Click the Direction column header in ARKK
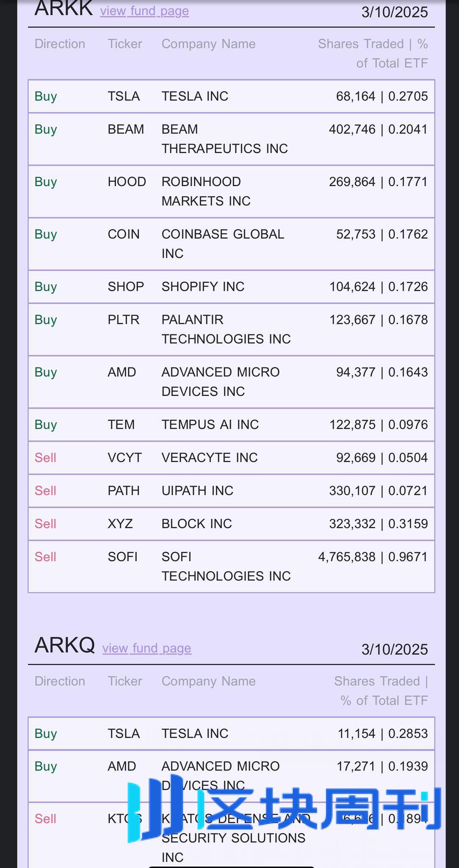The image size is (459, 868). pos(60,44)
